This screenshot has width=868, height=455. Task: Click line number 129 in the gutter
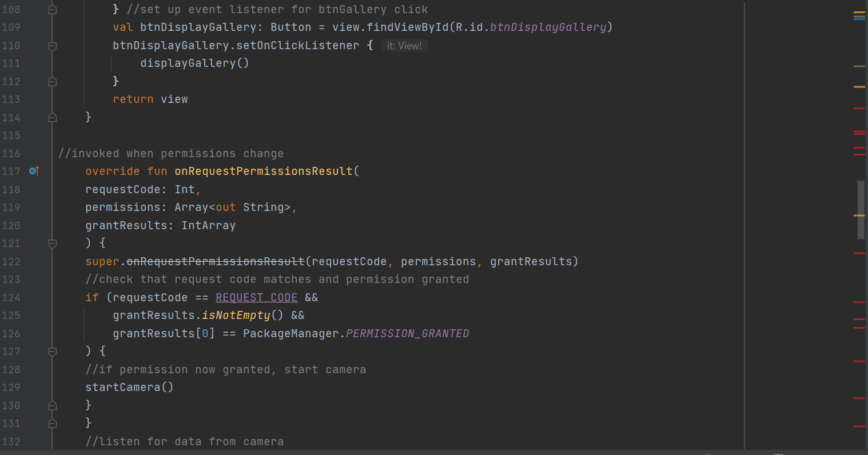[x=11, y=387]
